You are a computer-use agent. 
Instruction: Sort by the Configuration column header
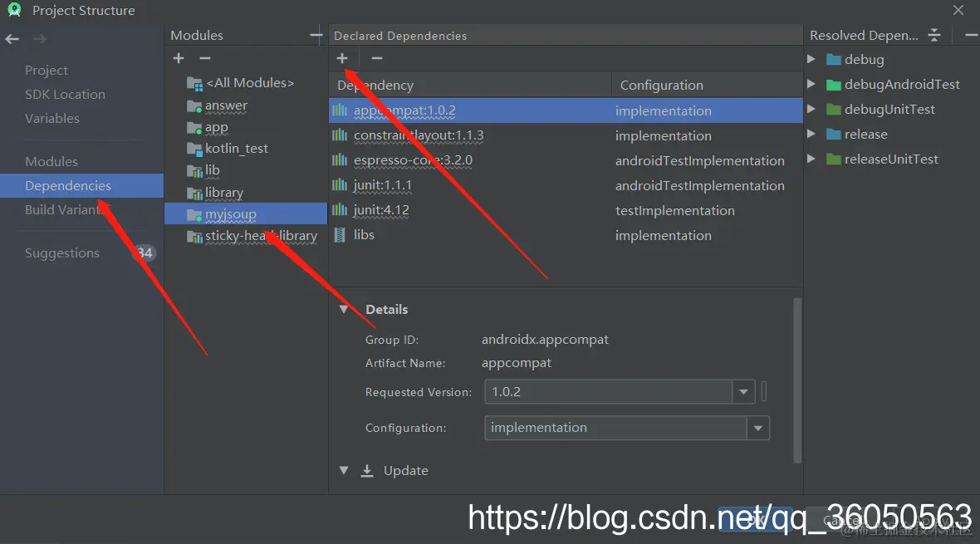point(707,85)
